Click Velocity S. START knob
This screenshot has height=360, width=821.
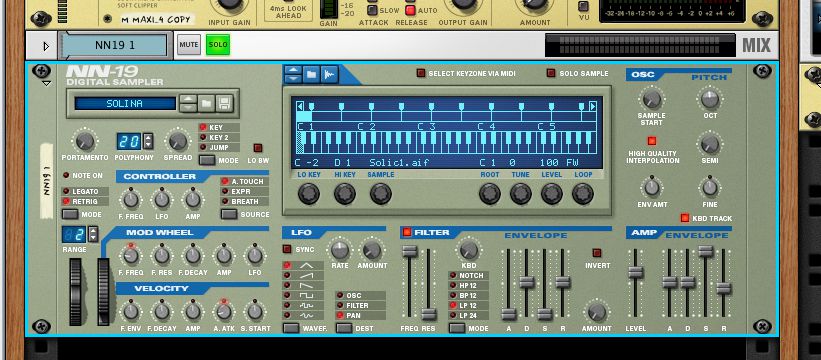point(254,312)
